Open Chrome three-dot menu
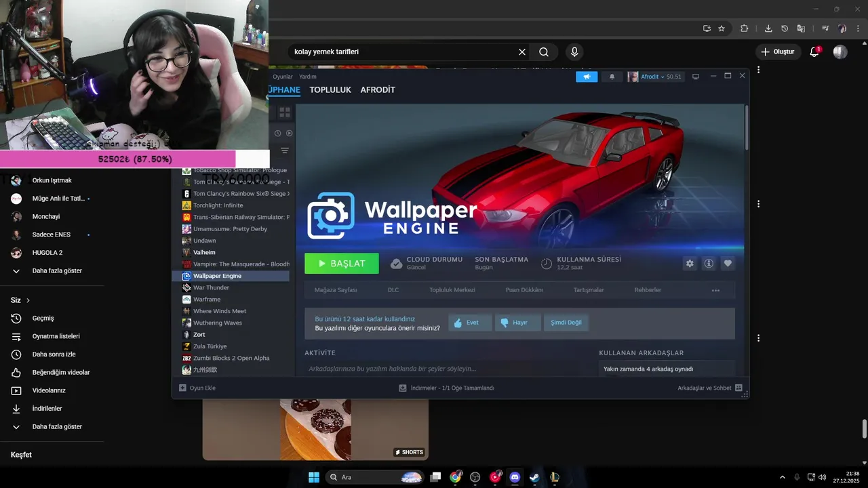 point(859,28)
